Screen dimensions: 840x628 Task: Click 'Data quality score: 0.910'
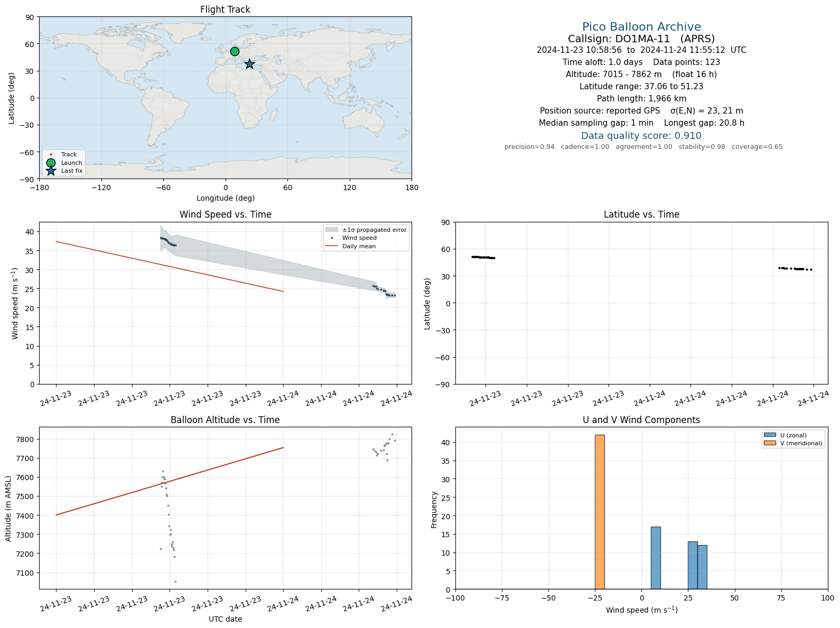(641, 136)
